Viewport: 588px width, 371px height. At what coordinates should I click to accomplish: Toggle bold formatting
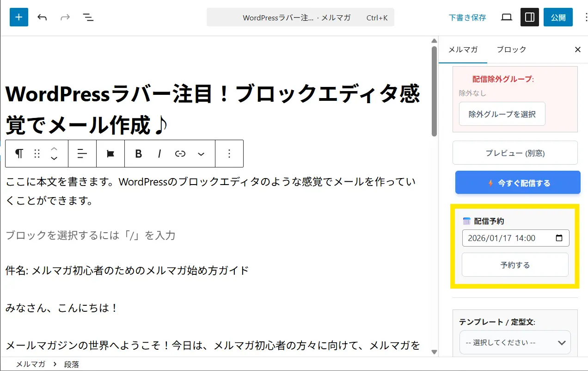pos(138,154)
